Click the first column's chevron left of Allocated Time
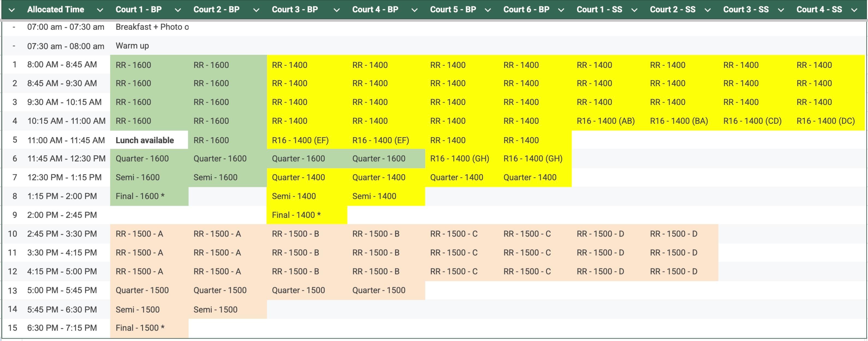 tap(11, 10)
